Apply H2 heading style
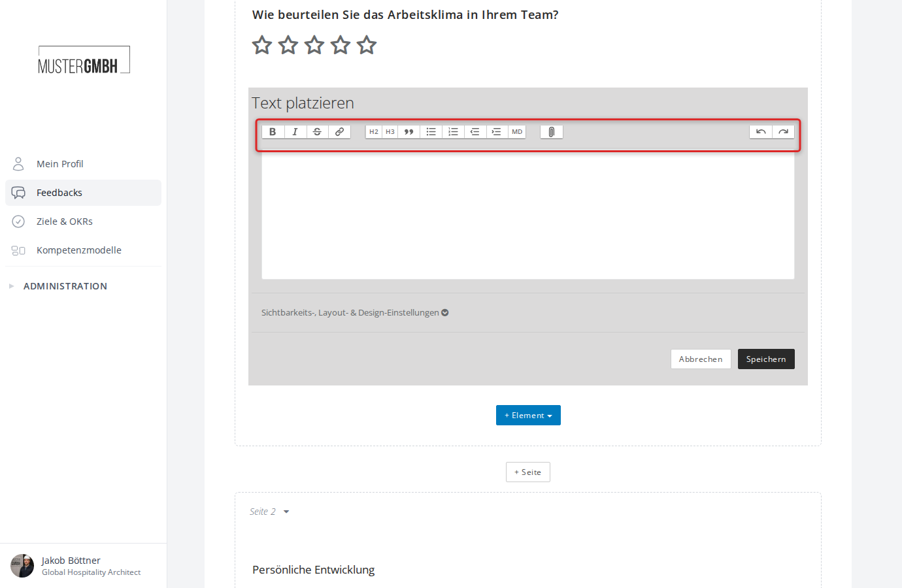The image size is (902, 588). (374, 132)
